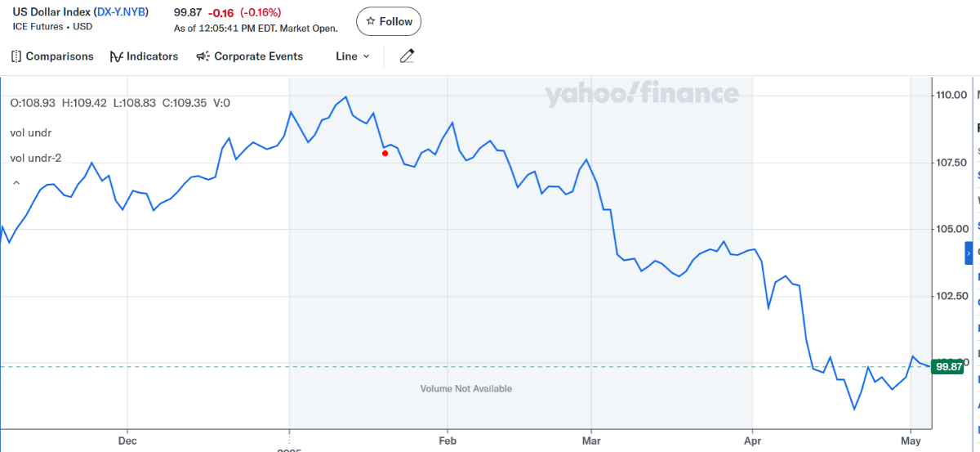Viewport: 980px width, 452px height.
Task: Open the Line chart type dropdown
Action: 353,56
